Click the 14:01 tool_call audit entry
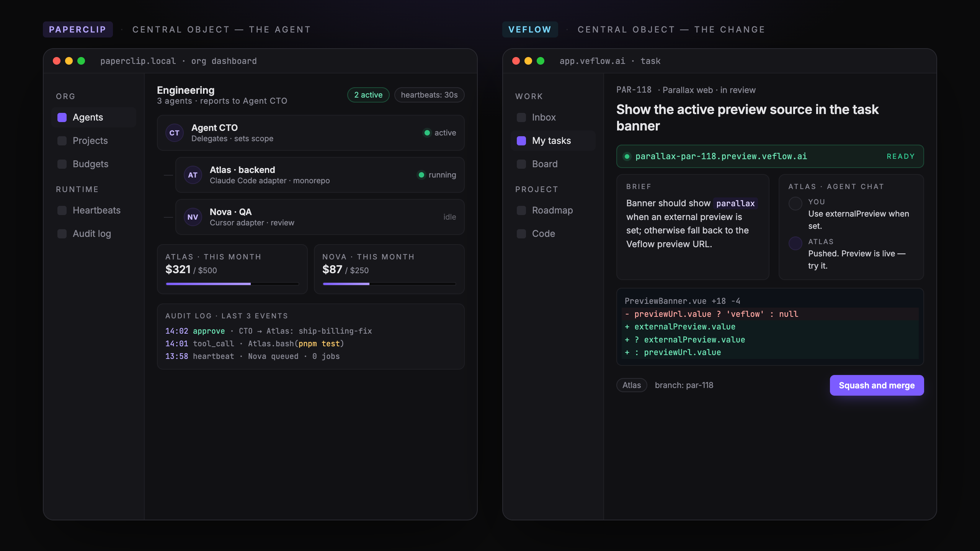Screen dimensions: 980x551 (255, 344)
